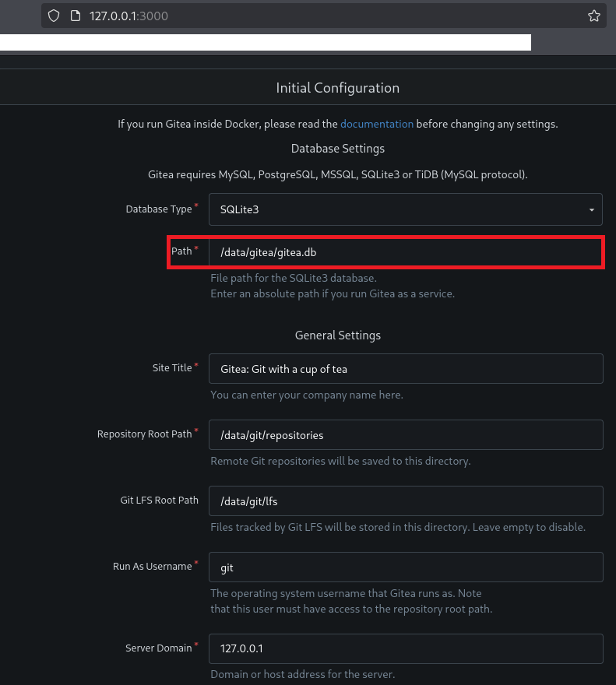Screen dimensions: 616x685
Task: Click the Initial Configuration heading
Action: [x=337, y=88]
